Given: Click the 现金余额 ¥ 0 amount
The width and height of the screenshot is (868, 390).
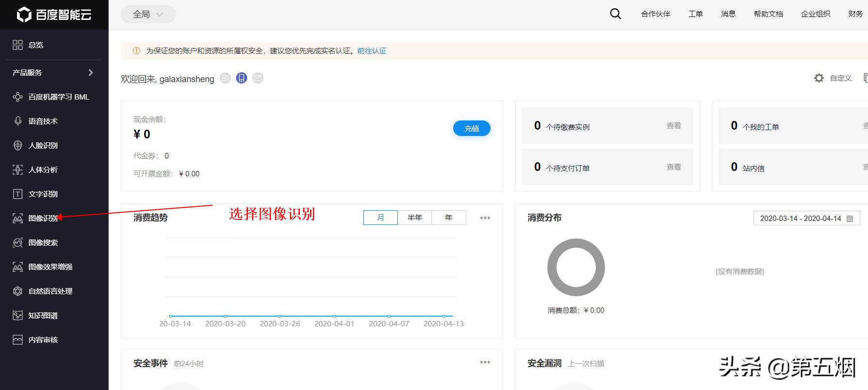Looking at the screenshot, I should 142,134.
